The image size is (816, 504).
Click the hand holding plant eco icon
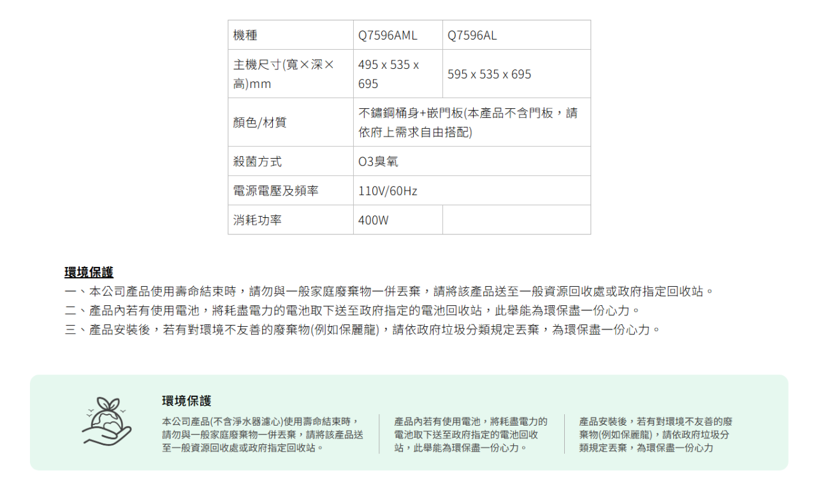coord(106,421)
